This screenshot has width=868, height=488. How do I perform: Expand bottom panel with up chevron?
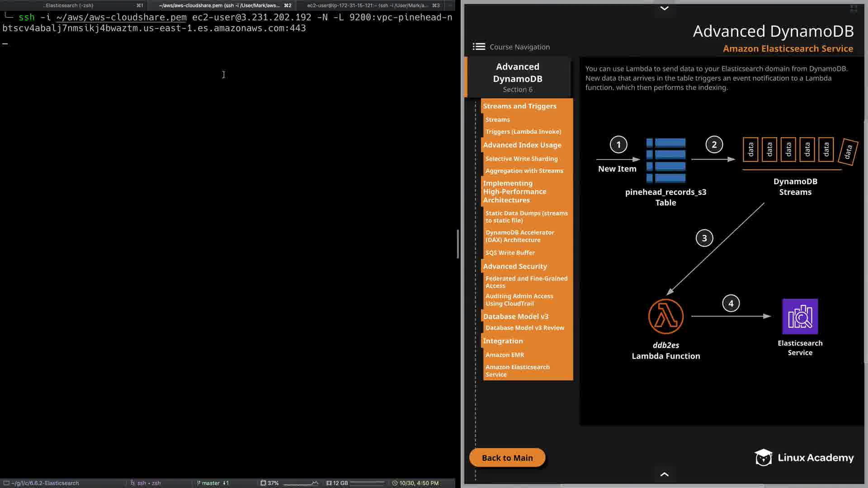tap(664, 474)
